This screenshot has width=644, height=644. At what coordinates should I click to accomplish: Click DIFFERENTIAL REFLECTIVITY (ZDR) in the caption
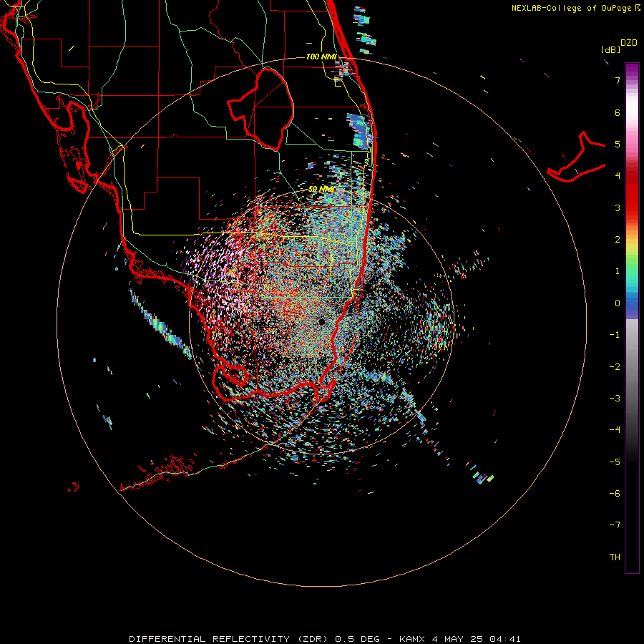(x=228, y=639)
